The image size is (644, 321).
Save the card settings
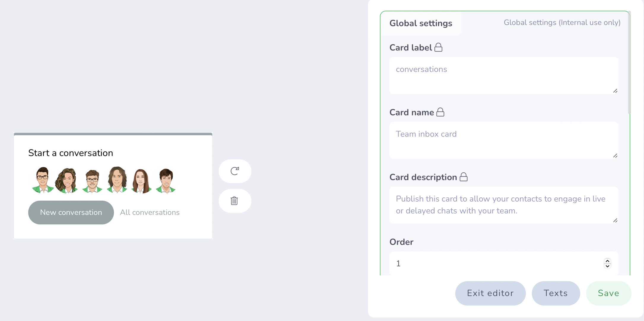(x=608, y=293)
